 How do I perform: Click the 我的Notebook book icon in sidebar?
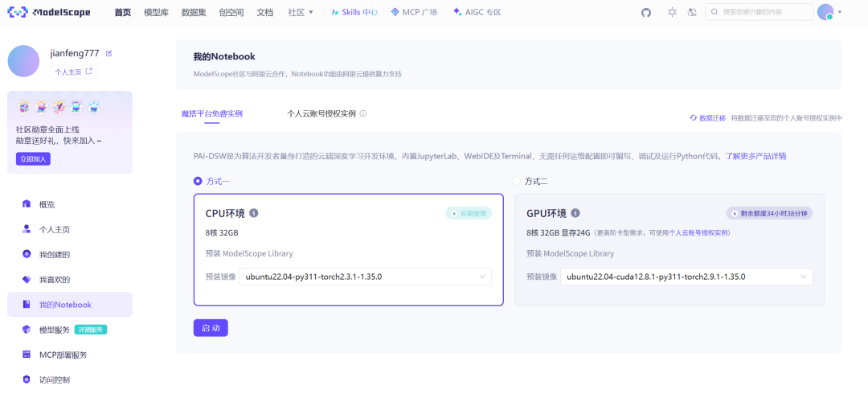(26, 304)
